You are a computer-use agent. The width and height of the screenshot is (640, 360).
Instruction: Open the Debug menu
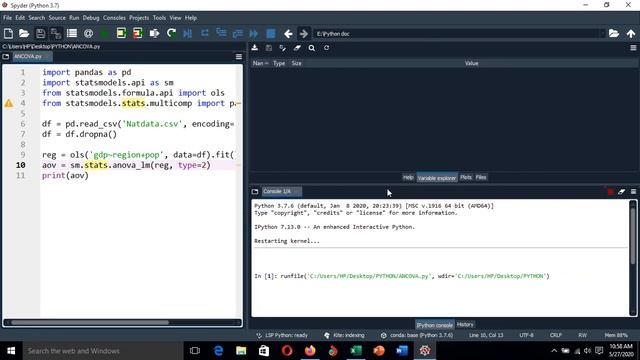click(91, 18)
